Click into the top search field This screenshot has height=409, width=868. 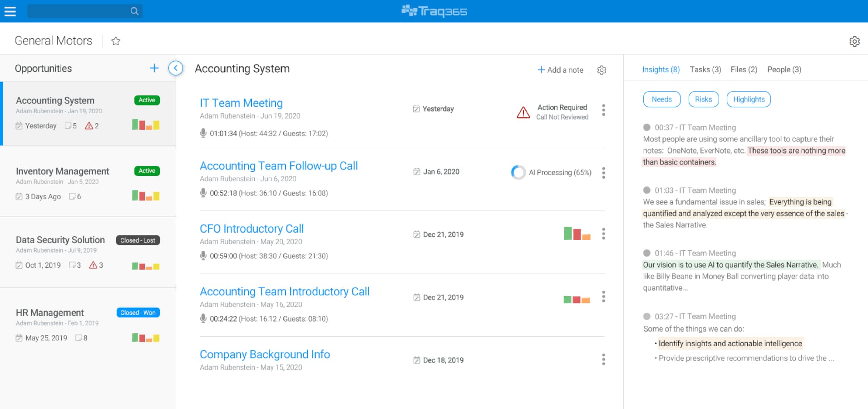coord(85,11)
